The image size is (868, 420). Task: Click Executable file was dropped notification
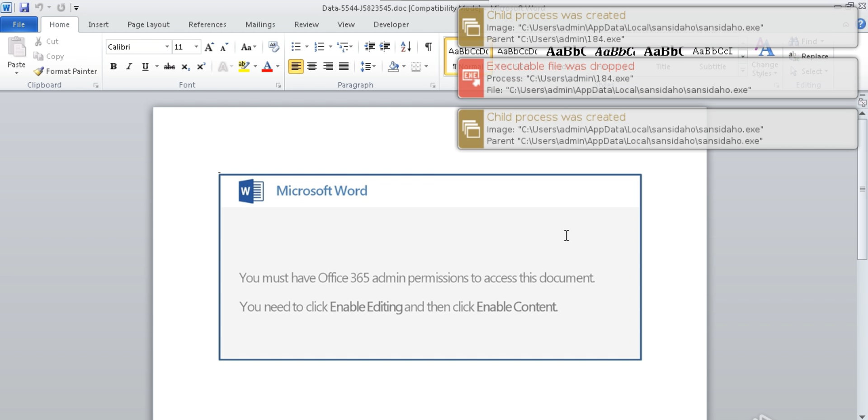[657, 78]
